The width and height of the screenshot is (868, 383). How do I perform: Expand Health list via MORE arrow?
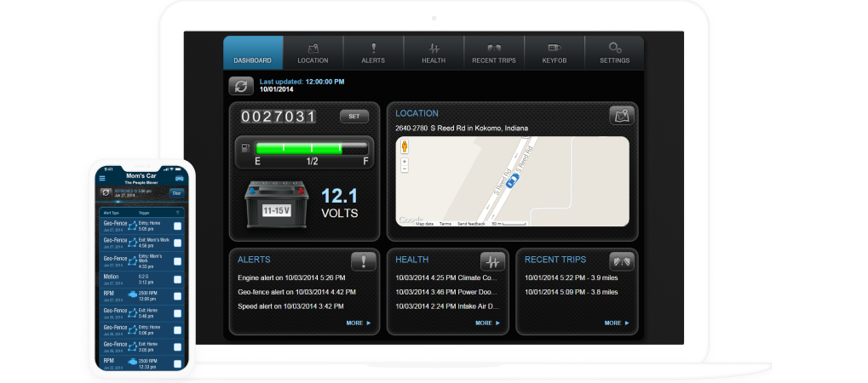tap(487, 323)
